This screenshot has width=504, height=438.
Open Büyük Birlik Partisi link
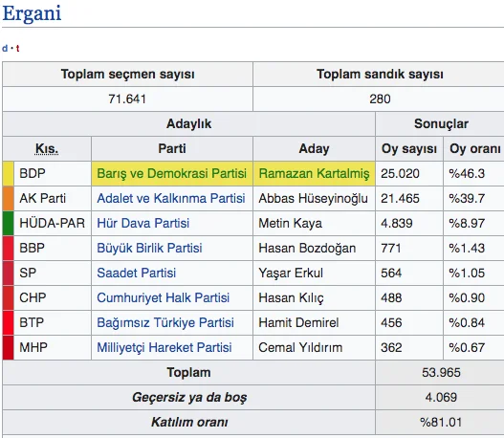149,248
